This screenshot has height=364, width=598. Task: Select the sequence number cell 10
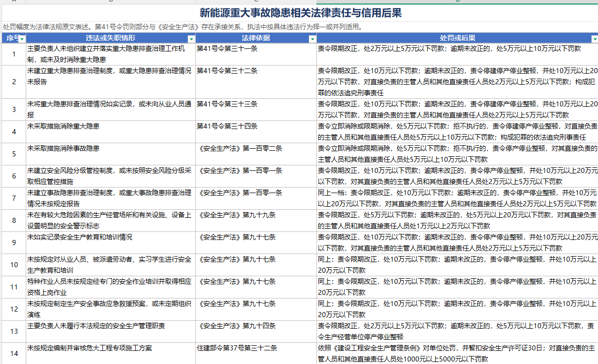14,265
